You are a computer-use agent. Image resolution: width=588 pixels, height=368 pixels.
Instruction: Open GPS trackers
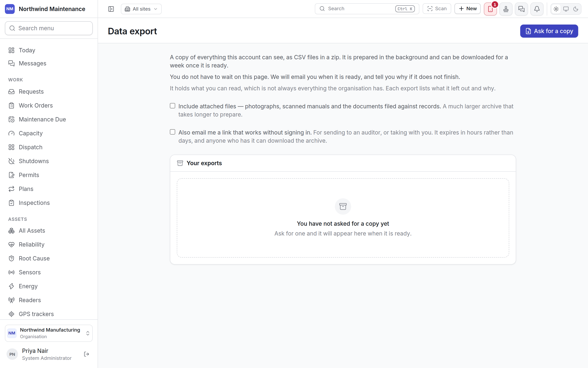(49, 314)
